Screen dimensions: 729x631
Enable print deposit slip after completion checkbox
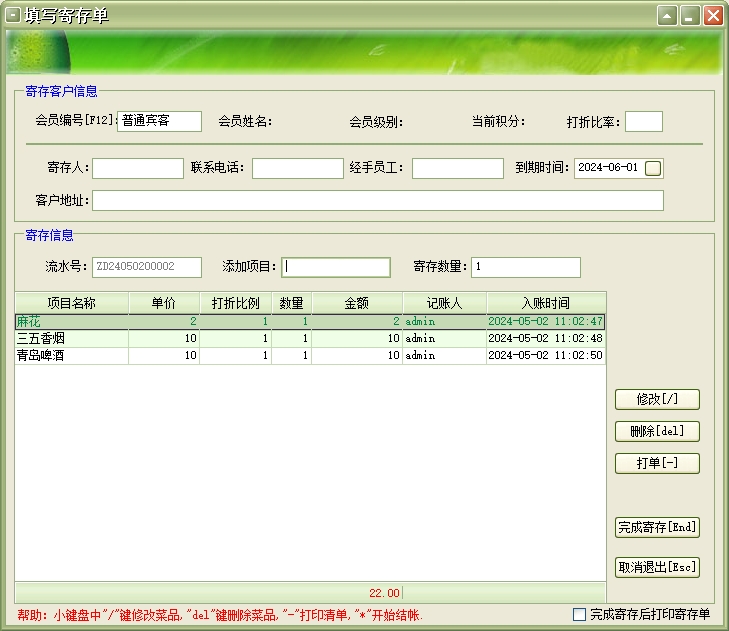pyautogui.click(x=579, y=614)
